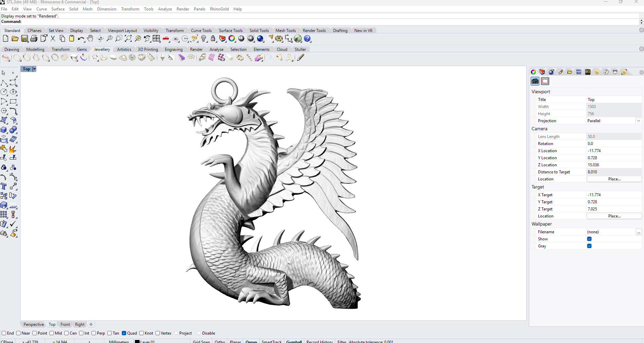This screenshot has width=644, height=343.
Task: Click the Undo arrow icon
Action: point(81,39)
